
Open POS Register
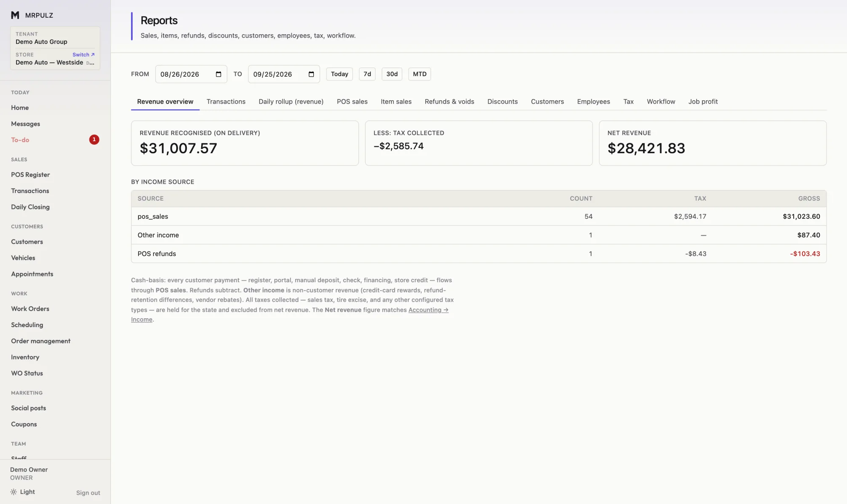pyautogui.click(x=30, y=175)
